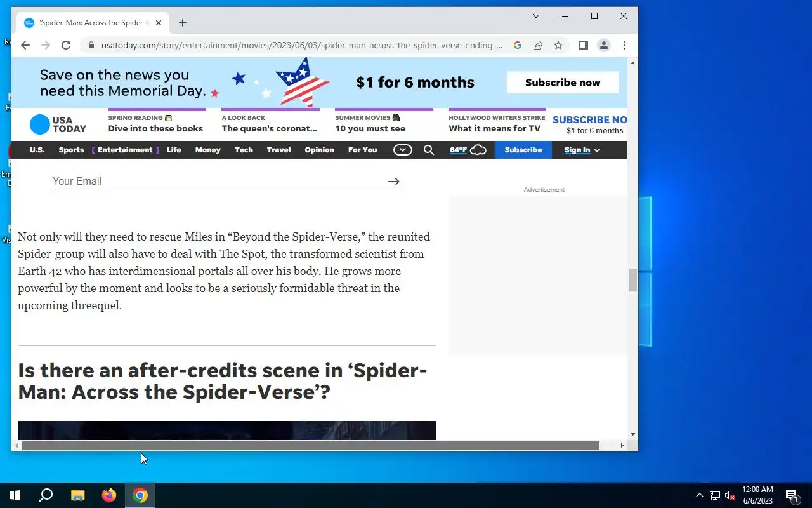Click the vertical scrollbar up arrow
Screen dimensions: 812x508
pos(632,63)
